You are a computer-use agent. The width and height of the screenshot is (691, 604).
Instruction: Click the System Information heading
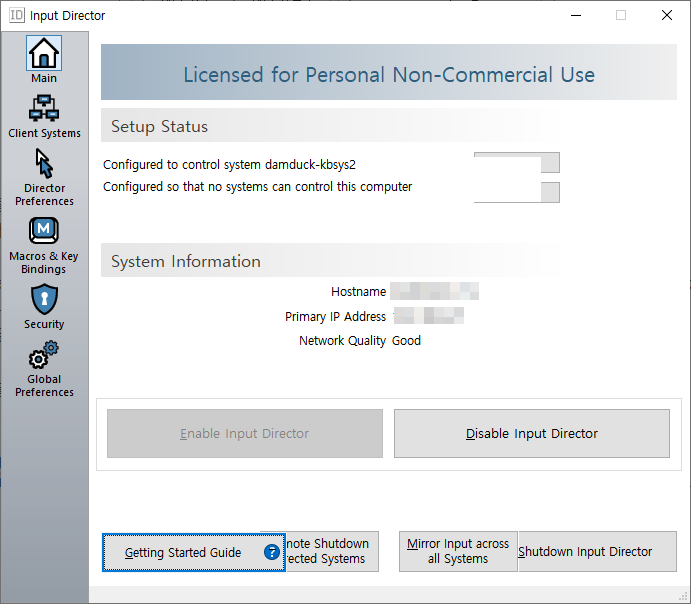(186, 261)
